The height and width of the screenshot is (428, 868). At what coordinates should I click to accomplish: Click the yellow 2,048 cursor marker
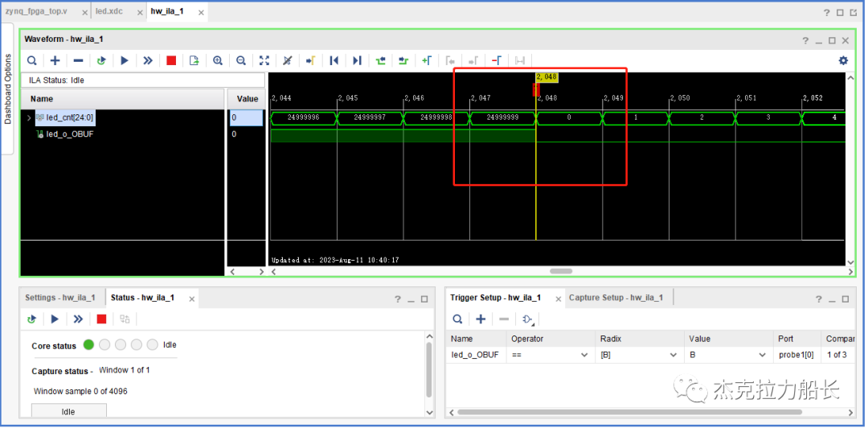point(546,77)
